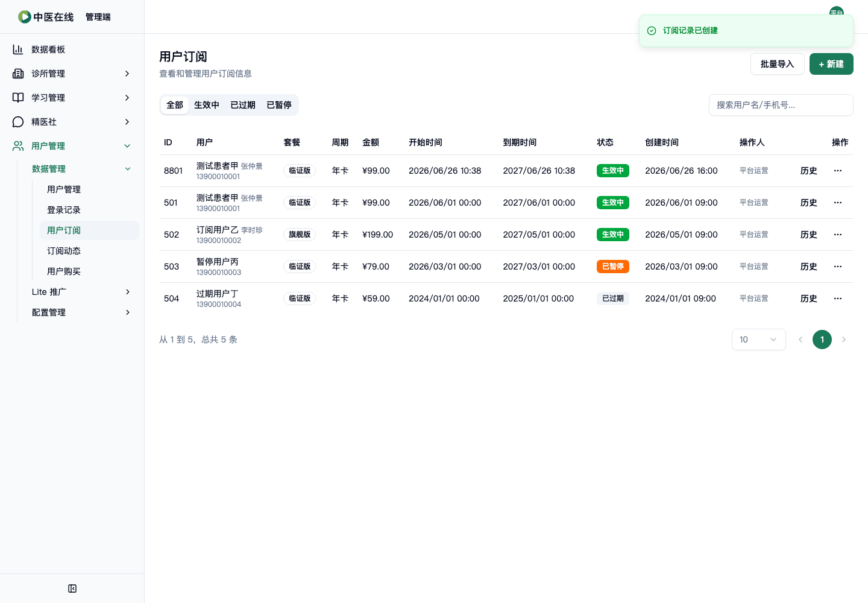Click the 学习管理 book icon
Viewport: 868px width, 603px height.
(18, 98)
